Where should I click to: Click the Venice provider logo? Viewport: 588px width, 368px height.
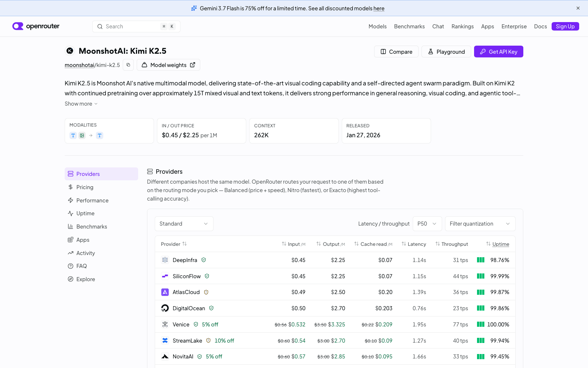coord(165,324)
